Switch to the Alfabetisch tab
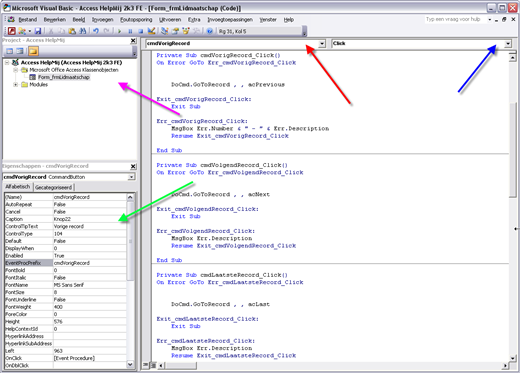Screen dimensions: 520x373 pyautogui.click(x=18, y=187)
